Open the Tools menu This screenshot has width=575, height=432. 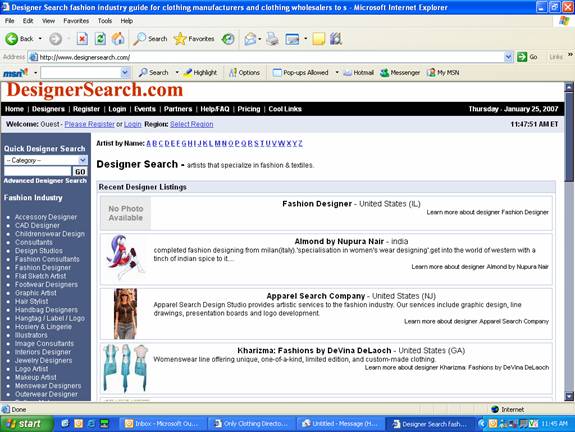[x=105, y=21]
